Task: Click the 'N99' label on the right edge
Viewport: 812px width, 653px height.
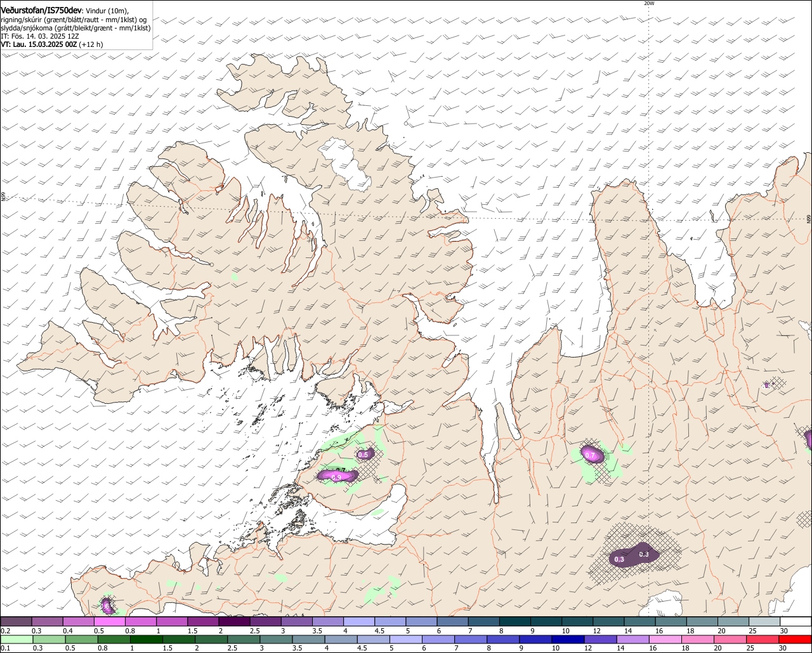Action: point(809,219)
